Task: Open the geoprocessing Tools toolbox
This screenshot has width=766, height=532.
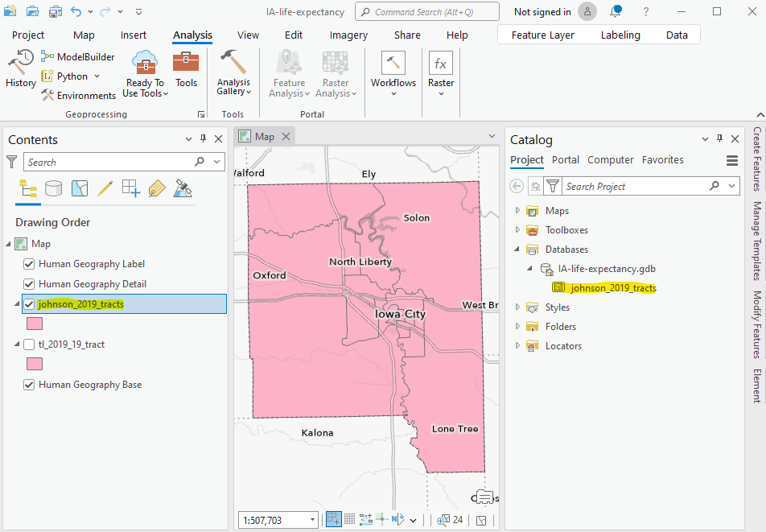Action: (186, 68)
